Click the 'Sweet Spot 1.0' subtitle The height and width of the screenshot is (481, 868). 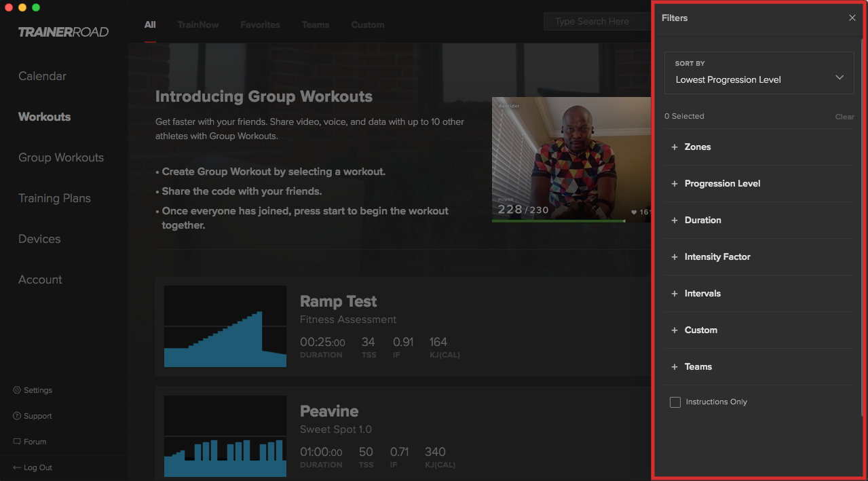[336, 429]
